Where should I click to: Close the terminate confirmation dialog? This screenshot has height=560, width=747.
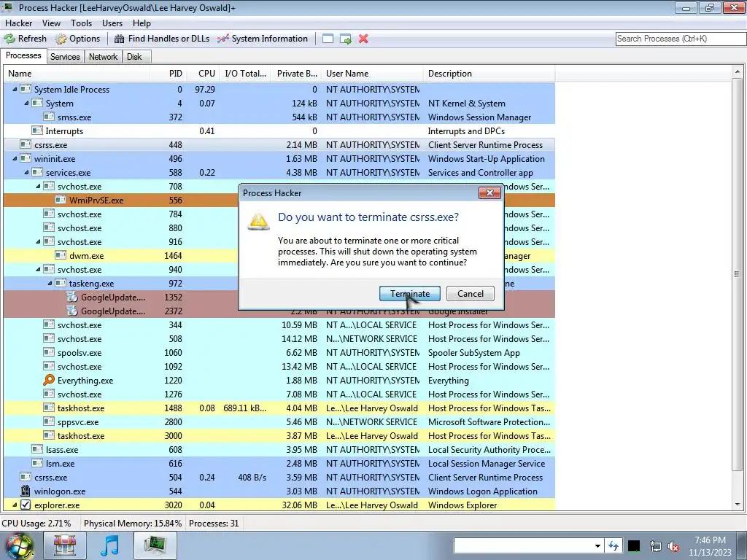click(x=489, y=192)
